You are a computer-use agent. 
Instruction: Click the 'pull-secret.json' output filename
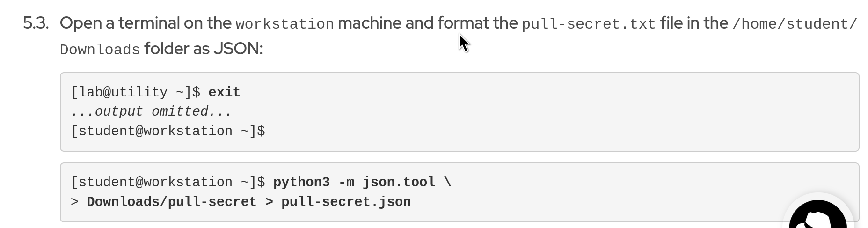[x=346, y=202]
